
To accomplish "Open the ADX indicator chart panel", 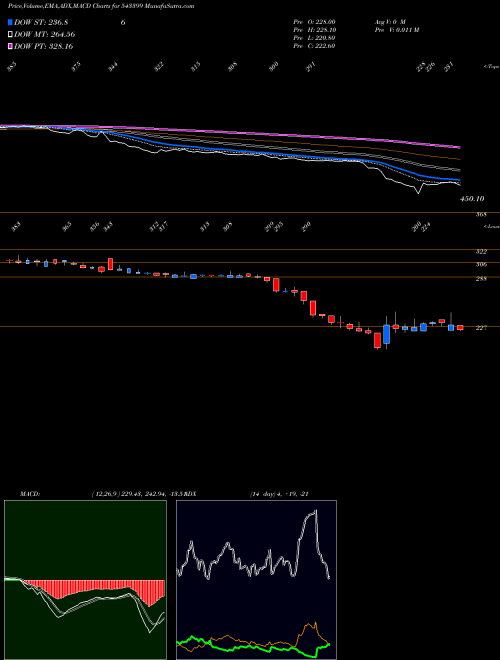I will pos(256,580).
